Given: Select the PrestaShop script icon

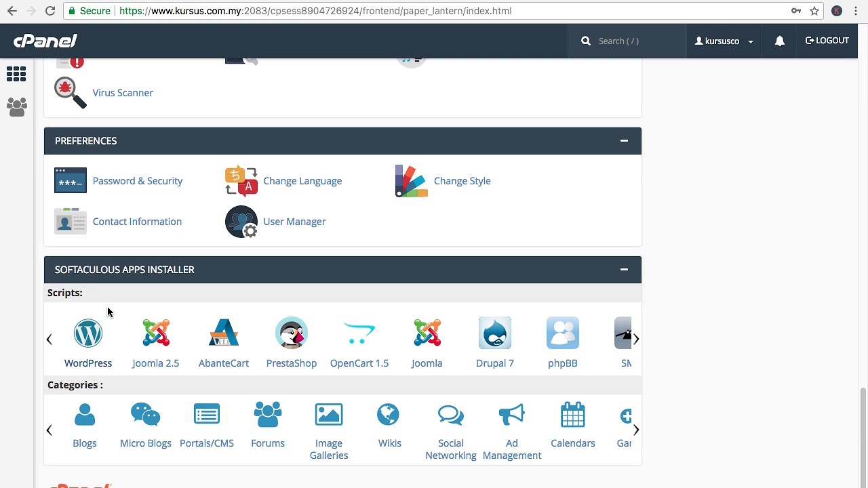Looking at the screenshot, I should (x=292, y=333).
